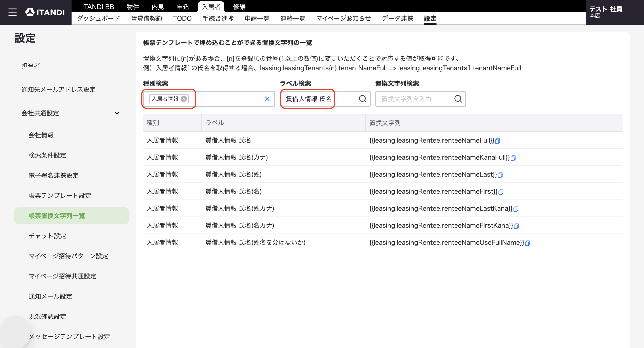Open 帳票テンプレート設定 in the sidebar

pos(60,195)
